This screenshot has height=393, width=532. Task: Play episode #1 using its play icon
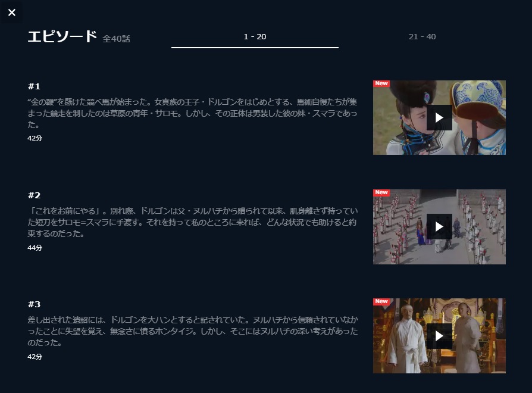click(x=439, y=117)
